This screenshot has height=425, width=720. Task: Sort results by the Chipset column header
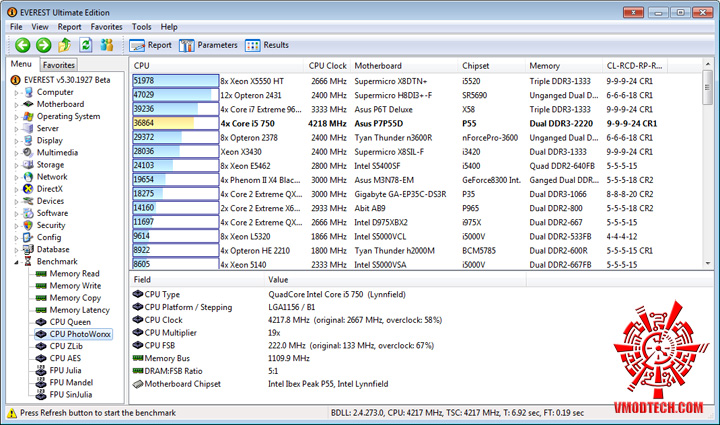tap(491, 66)
